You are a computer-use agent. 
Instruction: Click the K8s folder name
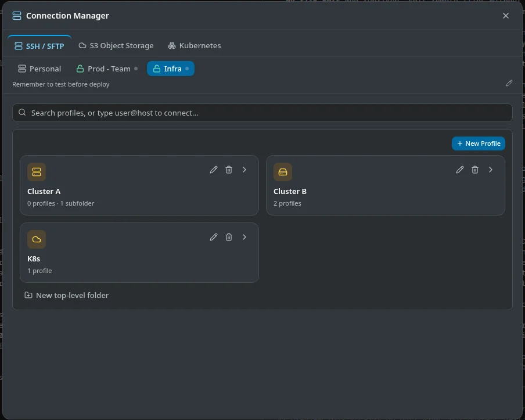(x=34, y=259)
